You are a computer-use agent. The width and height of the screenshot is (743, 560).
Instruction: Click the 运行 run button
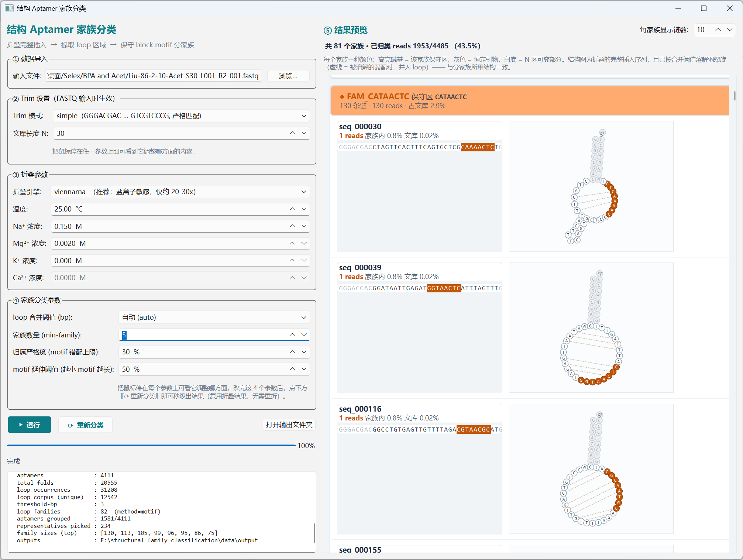30,425
